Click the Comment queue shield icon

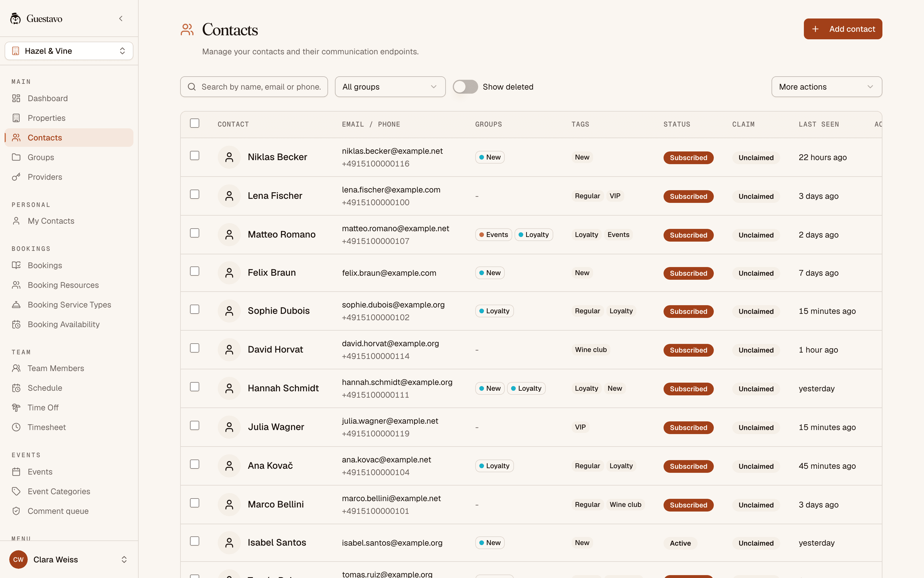[x=16, y=511]
